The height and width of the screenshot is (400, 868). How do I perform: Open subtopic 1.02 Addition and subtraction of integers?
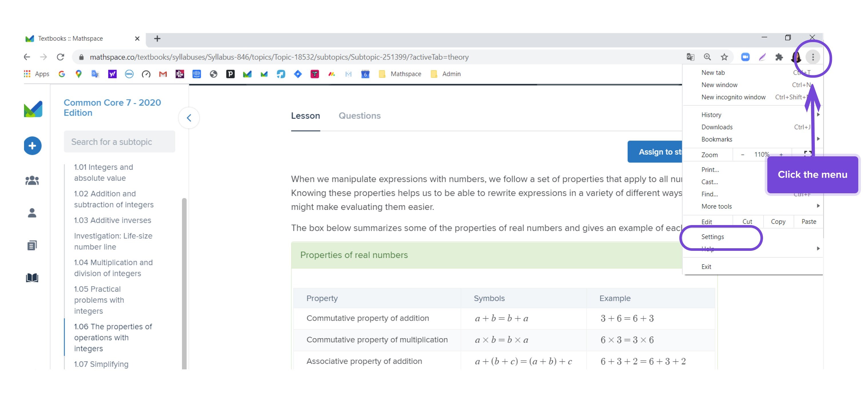[x=114, y=199]
